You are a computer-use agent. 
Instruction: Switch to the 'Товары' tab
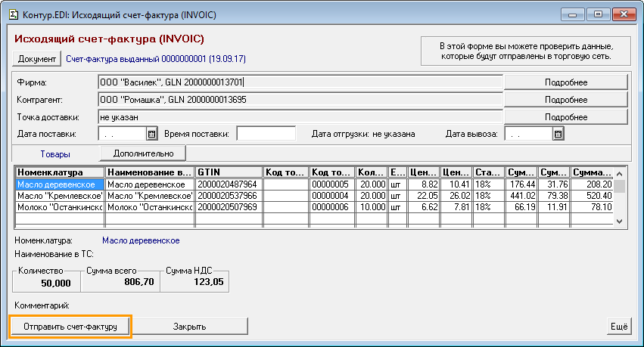(55, 153)
